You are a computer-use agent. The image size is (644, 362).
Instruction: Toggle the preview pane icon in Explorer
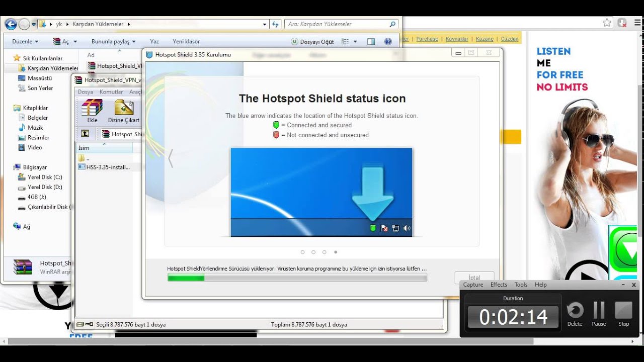pyautogui.click(x=371, y=42)
